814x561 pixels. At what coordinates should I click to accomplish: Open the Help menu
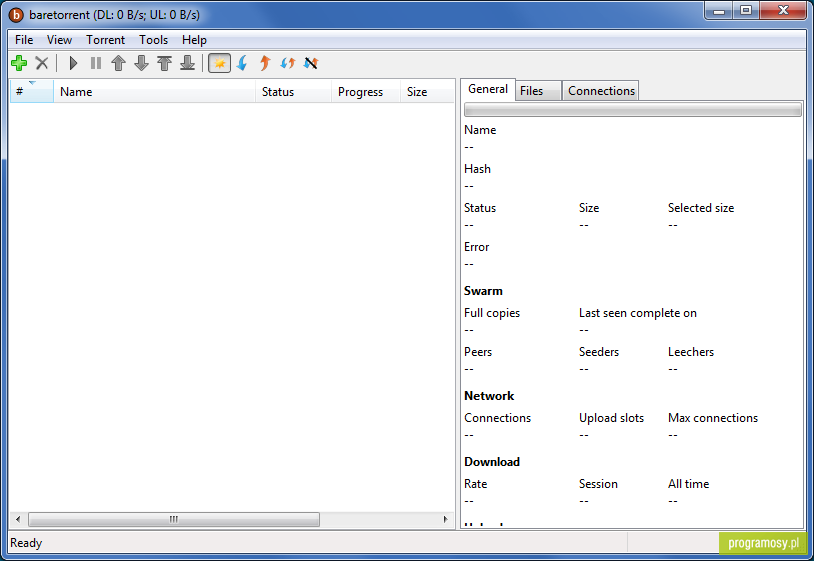point(194,40)
